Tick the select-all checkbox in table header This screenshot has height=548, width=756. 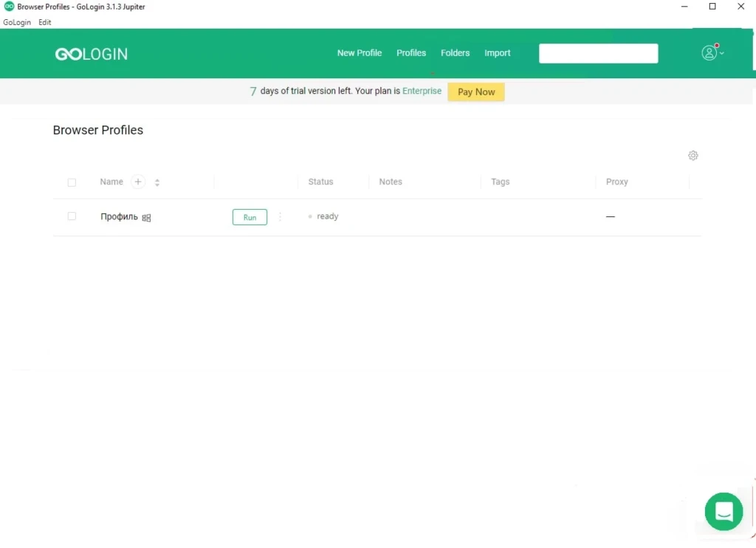point(72,182)
